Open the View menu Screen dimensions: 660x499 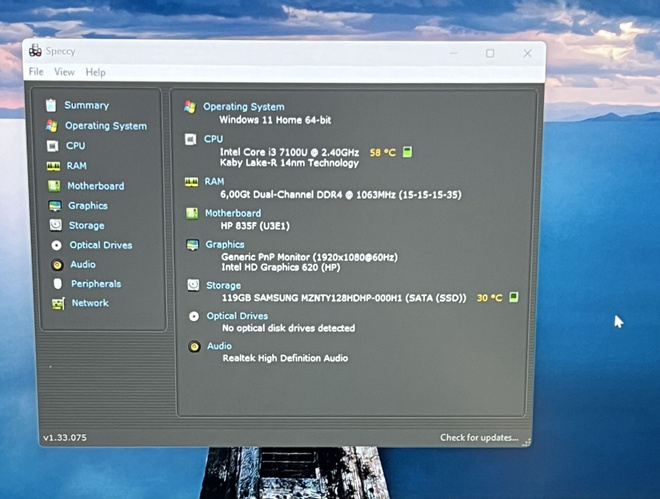pyautogui.click(x=64, y=72)
